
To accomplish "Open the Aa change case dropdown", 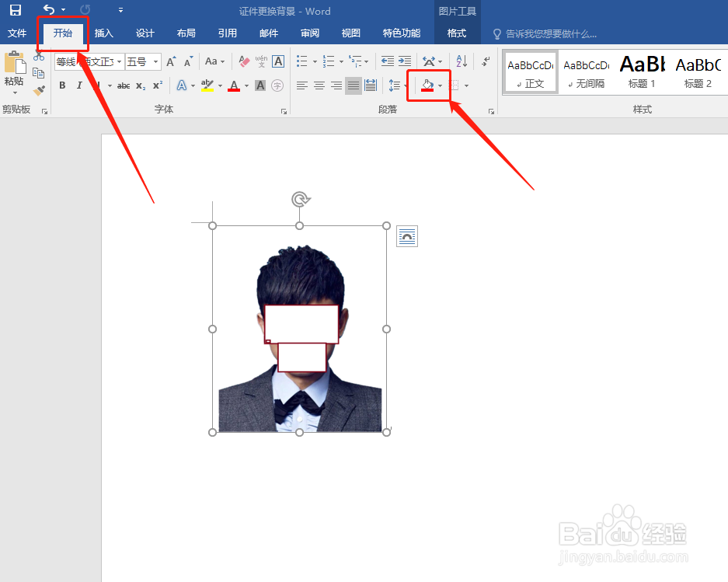I will [214, 61].
